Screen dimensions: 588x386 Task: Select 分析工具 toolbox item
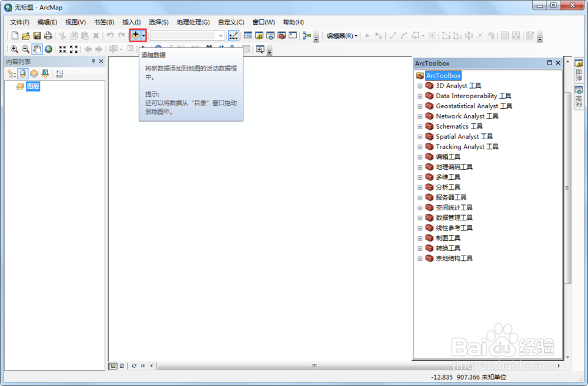pyautogui.click(x=447, y=187)
